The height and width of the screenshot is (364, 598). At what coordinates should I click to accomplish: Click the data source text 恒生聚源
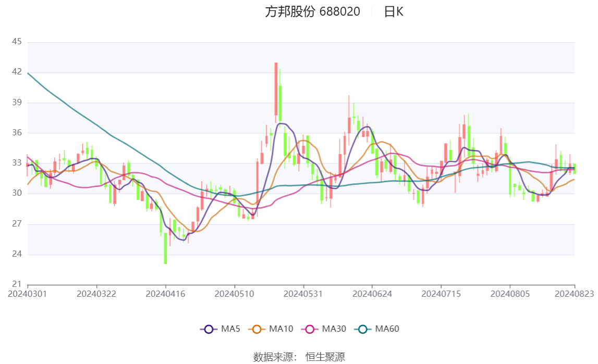click(x=325, y=357)
